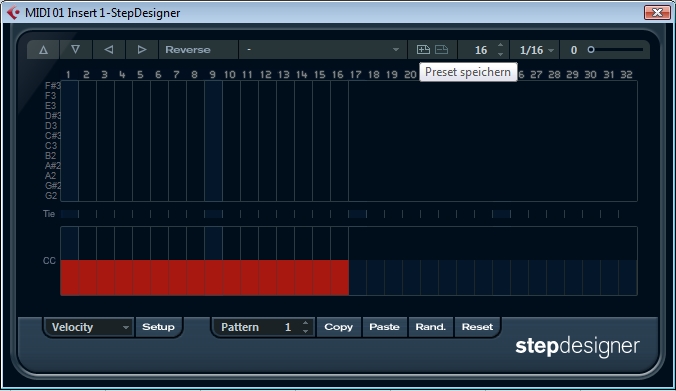Open the Velocity controller dropdown
The width and height of the screenshot is (676, 391).
(x=89, y=327)
